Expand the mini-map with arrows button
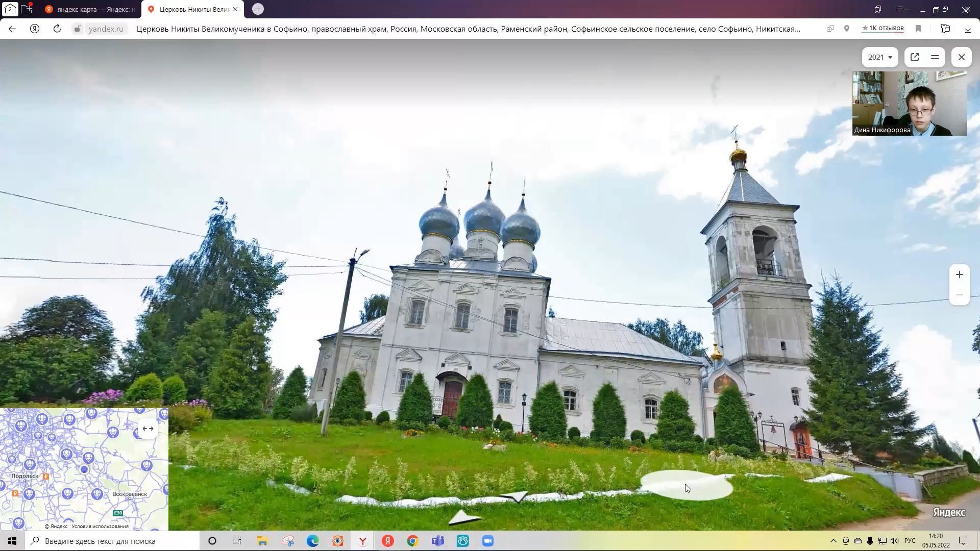This screenshot has height=551, width=980. click(x=148, y=429)
